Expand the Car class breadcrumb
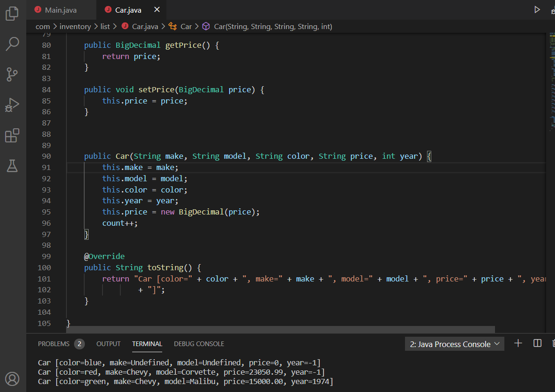This screenshot has width=555, height=392. pos(186,27)
